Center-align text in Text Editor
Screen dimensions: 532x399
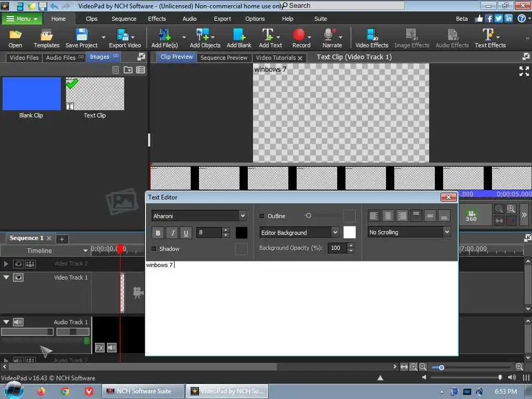tap(388, 216)
